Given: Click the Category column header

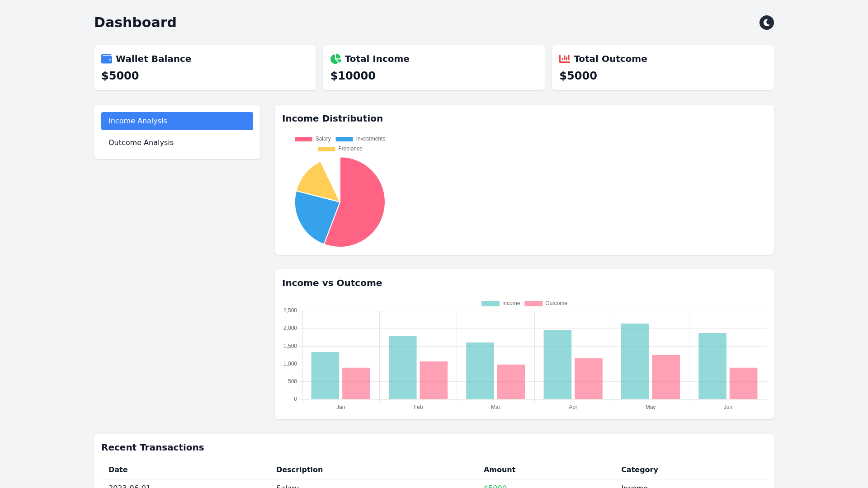Looking at the screenshot, I should (x=639, y=470).
